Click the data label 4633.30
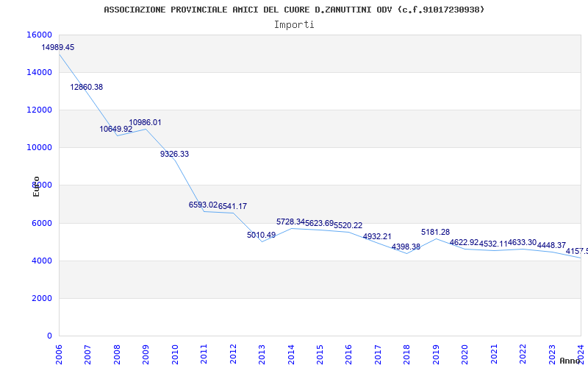Image resolution: width=588 pixels, height=368 pixels. (x=522, y=243)
